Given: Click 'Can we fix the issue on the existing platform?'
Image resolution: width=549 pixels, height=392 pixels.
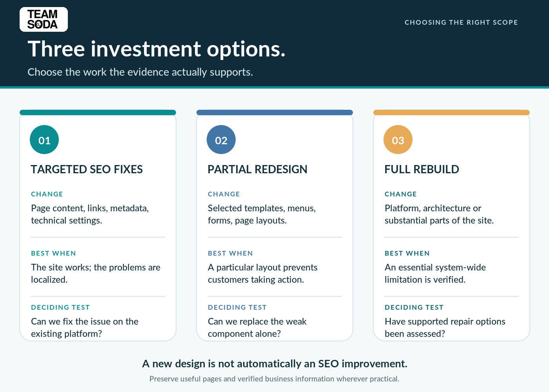Looking at the screenshot, I should pos(85,327).
